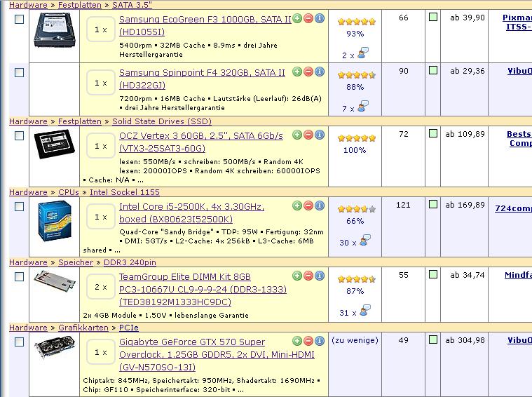Click red minus icon for Samsung Spinpoint F4

[x=308, y=72]
